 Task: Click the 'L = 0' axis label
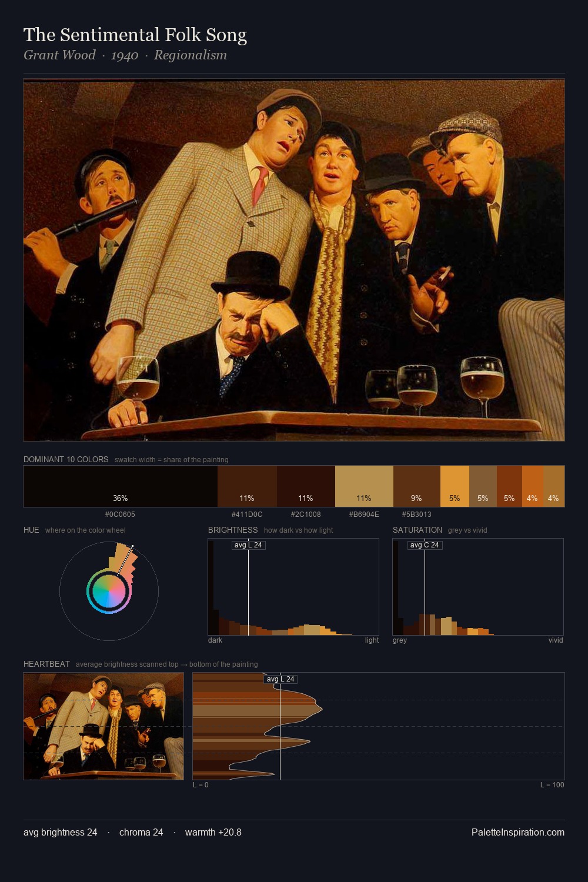point(201,785)
